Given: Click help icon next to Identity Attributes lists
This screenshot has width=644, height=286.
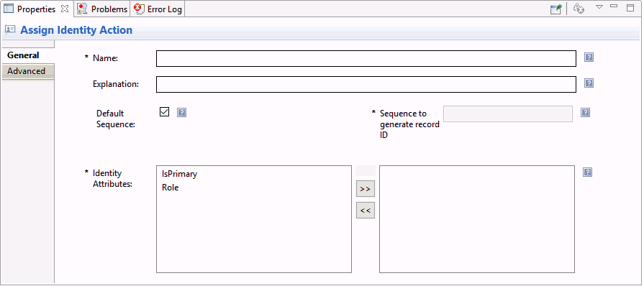Looking at the screenshot, I should click(x=587, y=172).
